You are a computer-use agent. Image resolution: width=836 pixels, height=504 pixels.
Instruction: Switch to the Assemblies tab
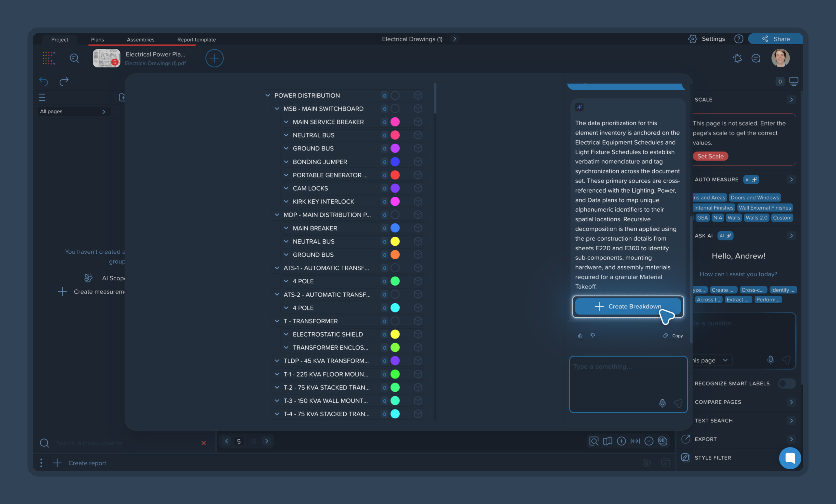pos(140,40)
